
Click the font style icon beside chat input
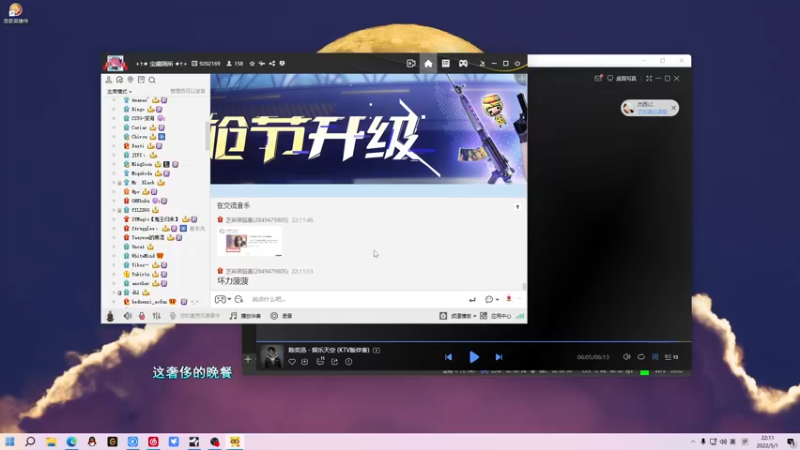coord(239,299)
